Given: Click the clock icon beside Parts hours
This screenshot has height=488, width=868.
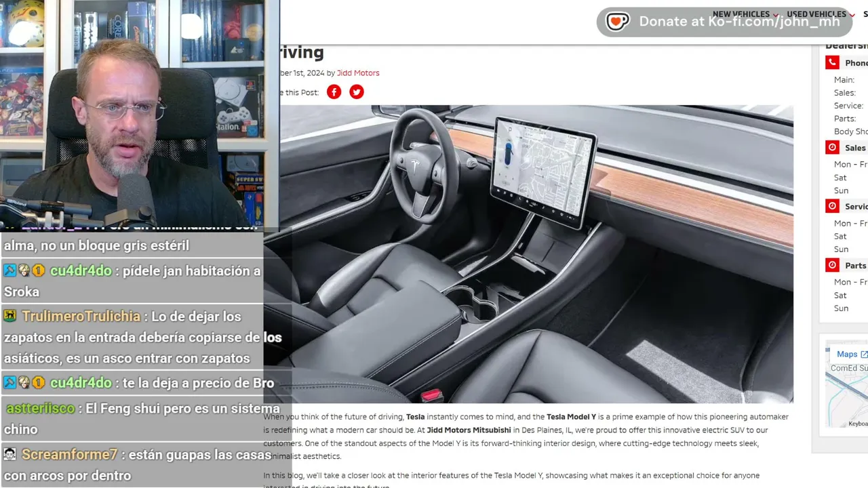Looking at the screenshot, I should click(832, 265).
